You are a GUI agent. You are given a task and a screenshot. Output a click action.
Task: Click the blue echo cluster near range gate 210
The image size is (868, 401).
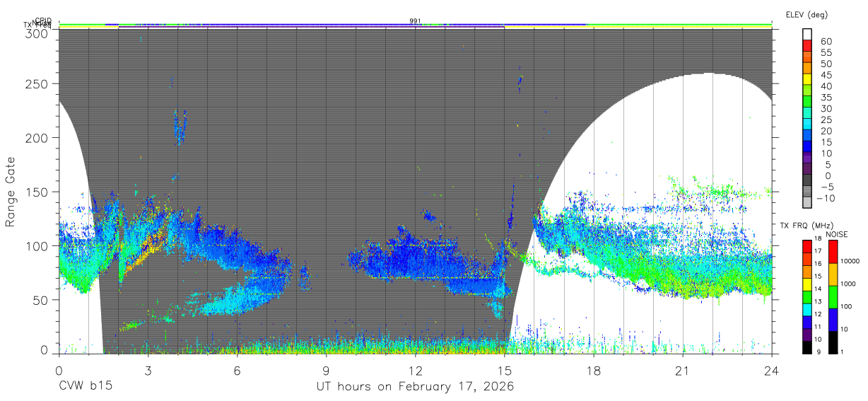[x=180, y=127]
